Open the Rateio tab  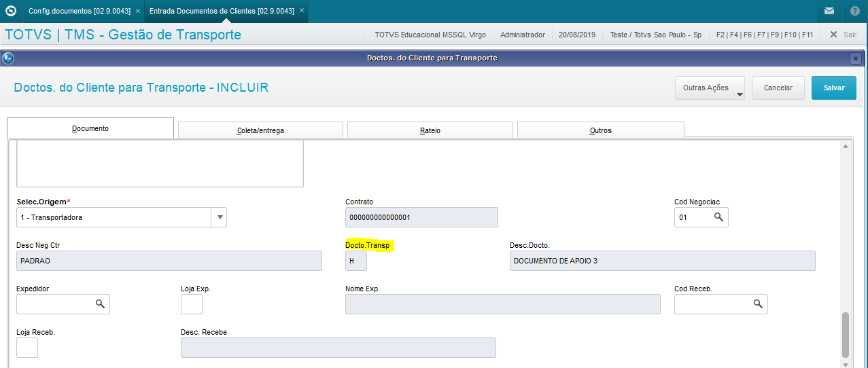[430, 130]
